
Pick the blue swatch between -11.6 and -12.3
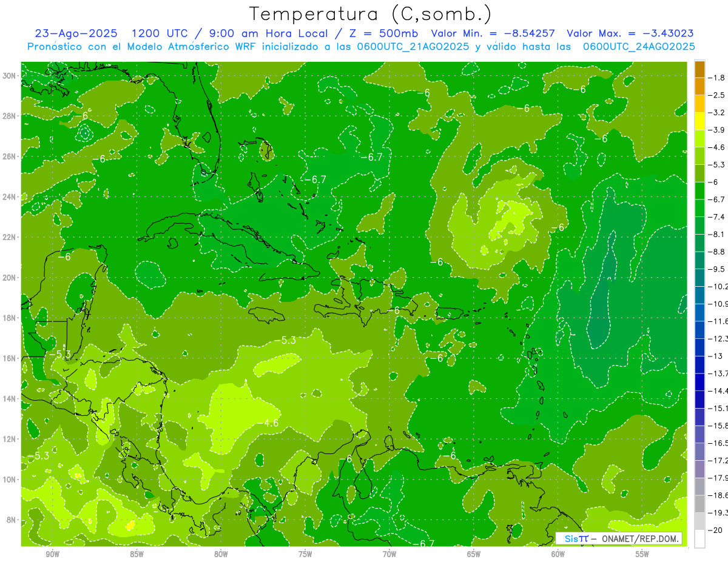pyautogui.click(x=699, y=329)
